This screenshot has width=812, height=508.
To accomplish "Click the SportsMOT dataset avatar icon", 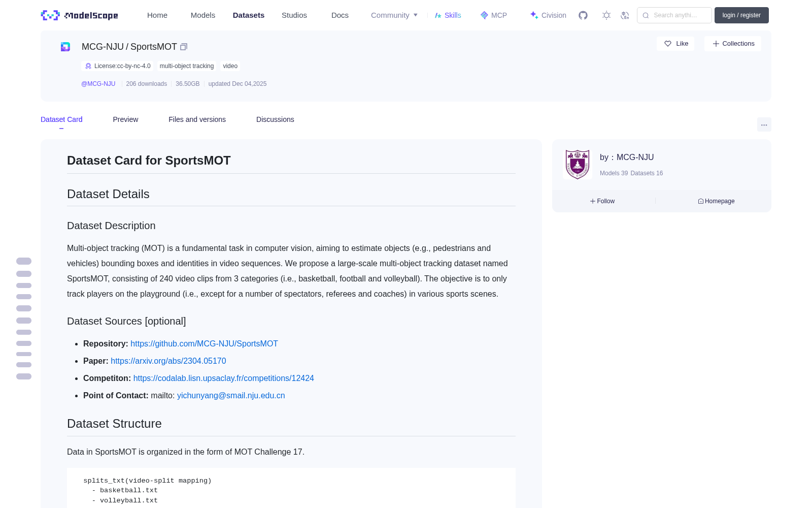I will 65,47.
